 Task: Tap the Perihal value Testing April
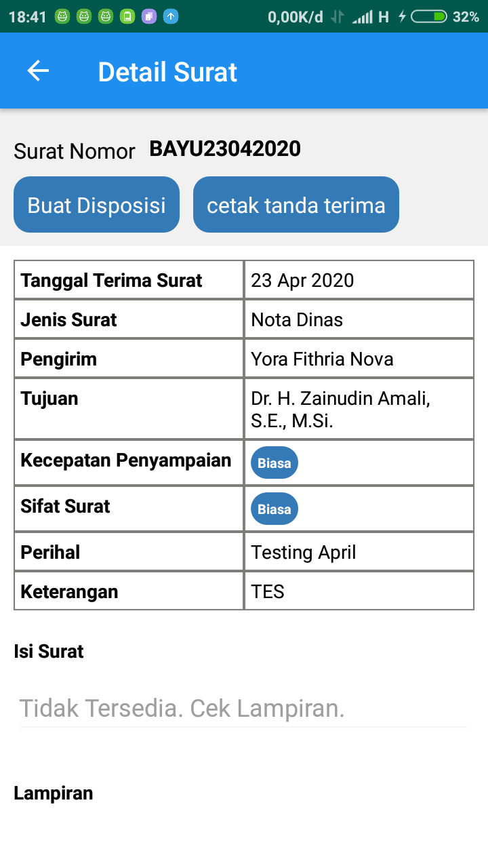[x=304, y=553]
